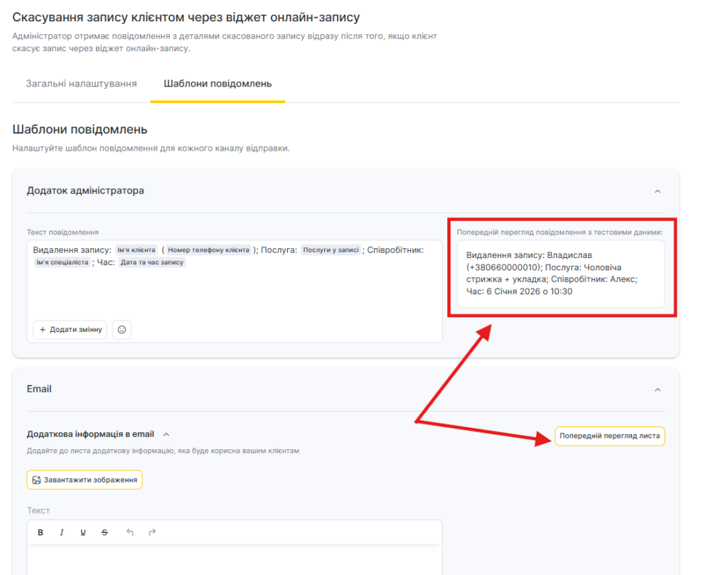Collapse 'Додаткова інформація в email' block
The height and width of the screenshot is (575, 728).
pos(166,434)
